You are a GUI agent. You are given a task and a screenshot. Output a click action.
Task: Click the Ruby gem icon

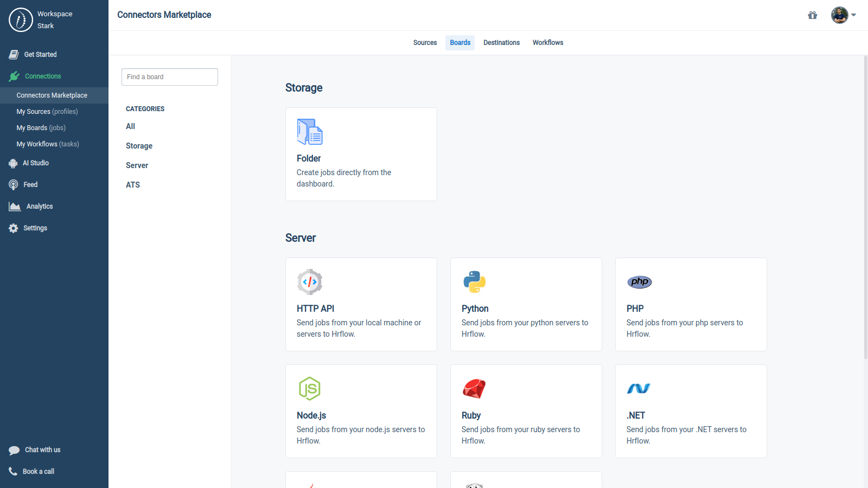[474, 389]
